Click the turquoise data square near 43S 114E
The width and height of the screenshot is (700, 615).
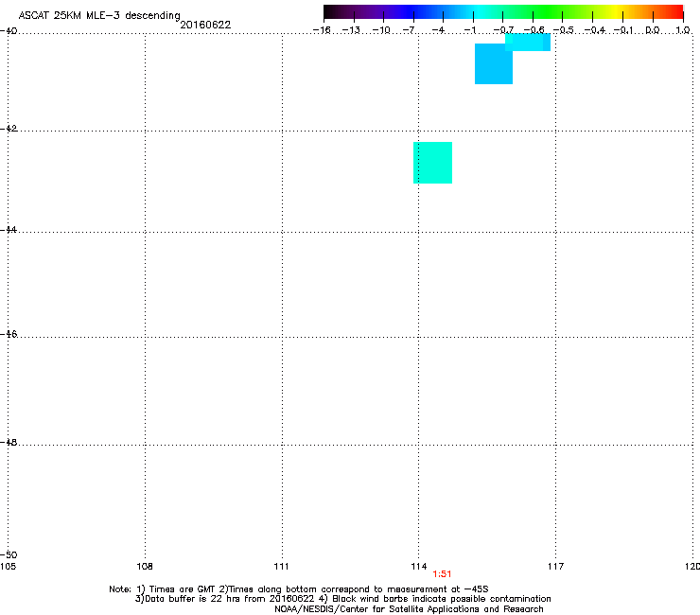(432, 163)
